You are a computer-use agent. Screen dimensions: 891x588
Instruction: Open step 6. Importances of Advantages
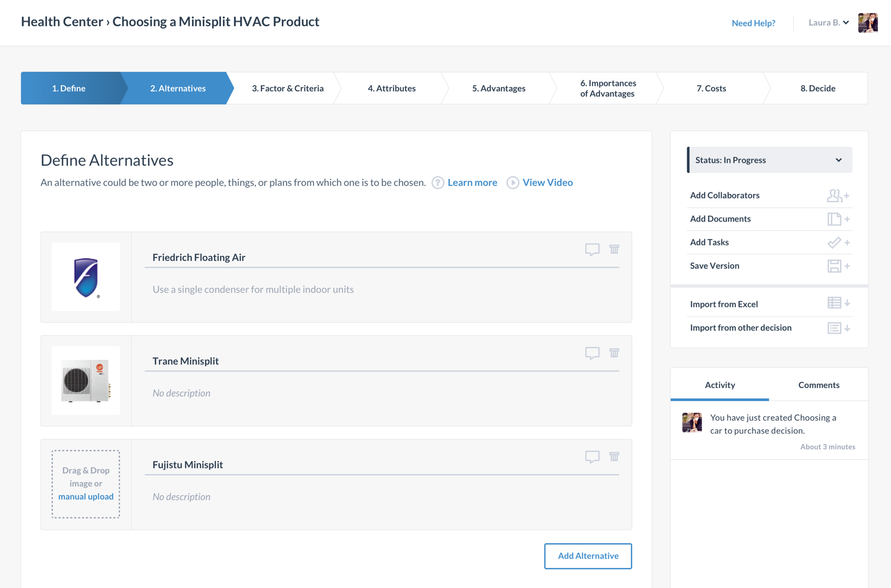tap(608, 88)
